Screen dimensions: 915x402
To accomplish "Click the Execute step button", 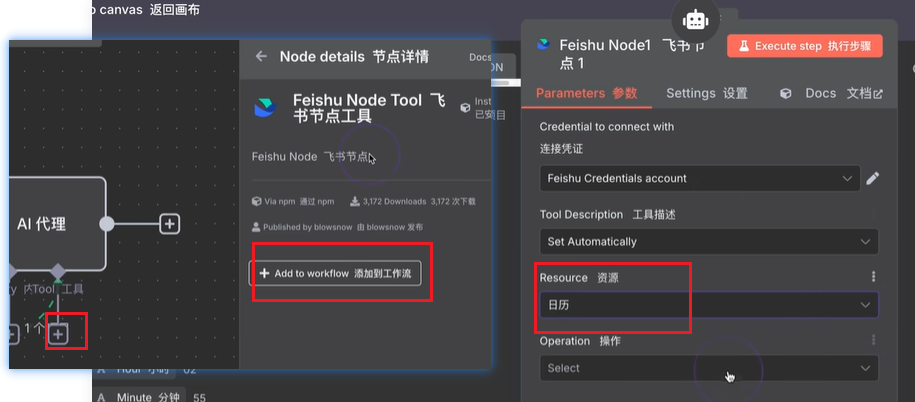I will click(805, 46).
